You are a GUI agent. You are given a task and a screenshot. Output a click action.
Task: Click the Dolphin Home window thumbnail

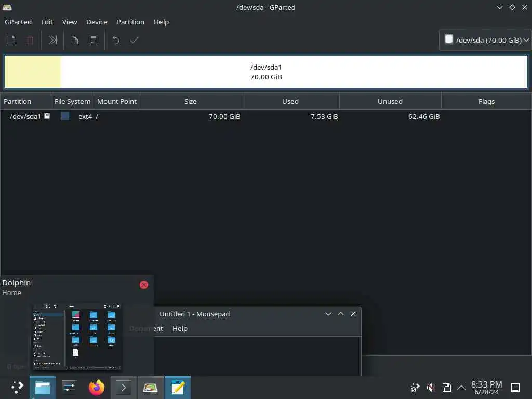[x=77, y=337]
